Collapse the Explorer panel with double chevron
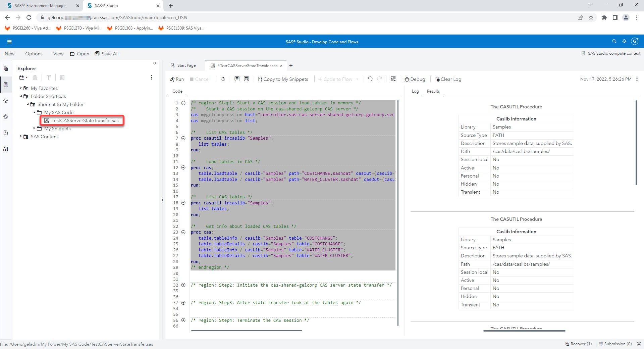 point(155,63)
